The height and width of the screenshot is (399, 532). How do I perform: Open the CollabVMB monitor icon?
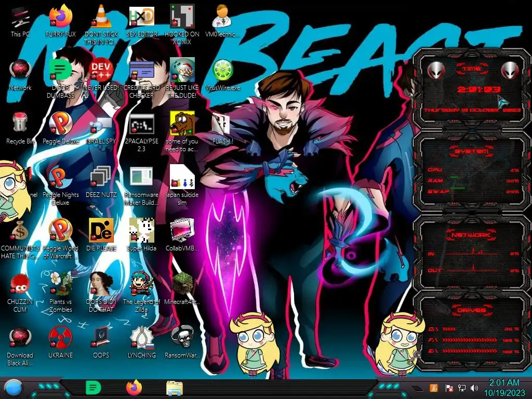tap(182, 235)
